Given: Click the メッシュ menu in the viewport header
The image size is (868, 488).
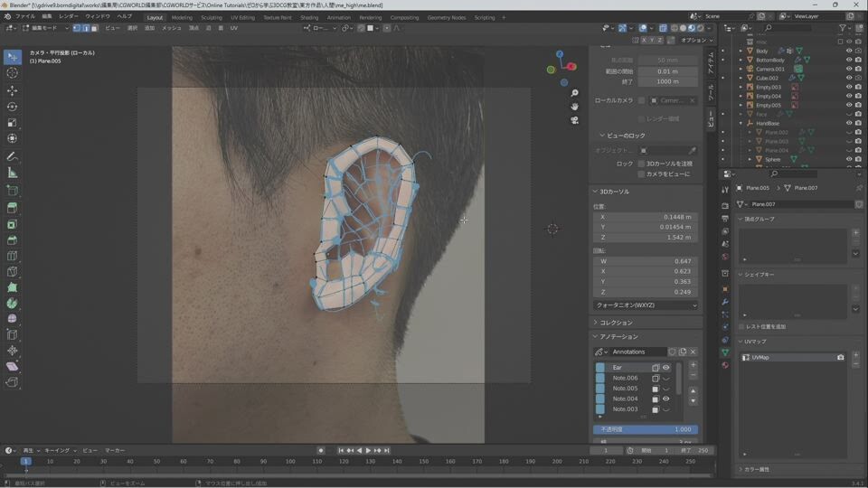Looking at the screenshot, I should coord(172,28).
